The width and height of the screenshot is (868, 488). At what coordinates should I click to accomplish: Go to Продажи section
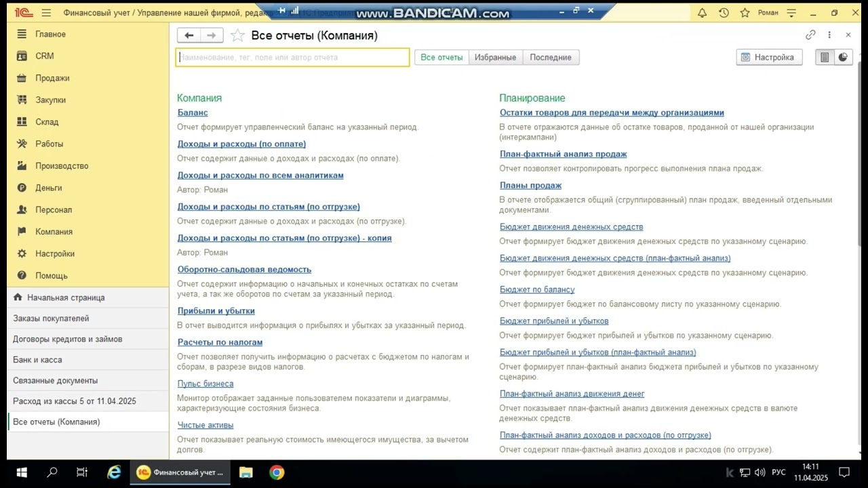click(52, 78)
